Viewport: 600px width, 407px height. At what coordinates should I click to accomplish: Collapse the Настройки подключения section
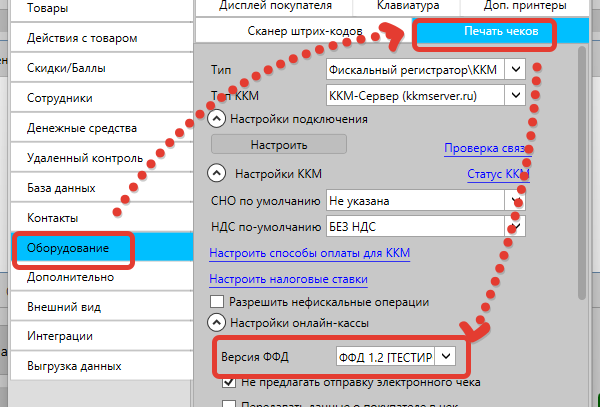click(216, 119)
